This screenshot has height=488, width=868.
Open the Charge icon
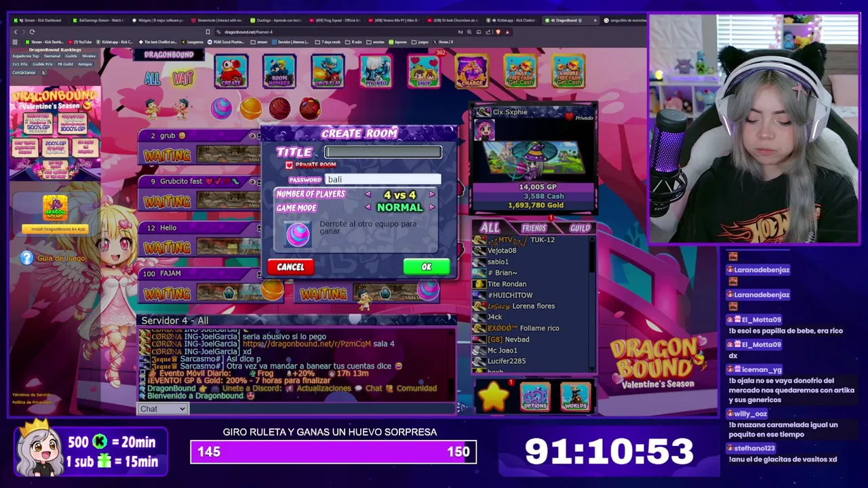pos(472,71)
